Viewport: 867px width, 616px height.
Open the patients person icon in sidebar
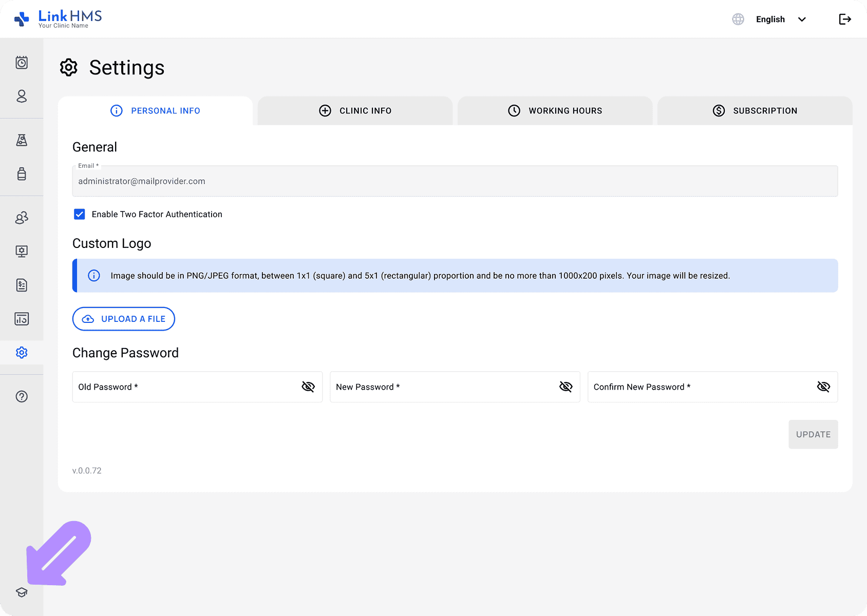[x=22, y=97]
